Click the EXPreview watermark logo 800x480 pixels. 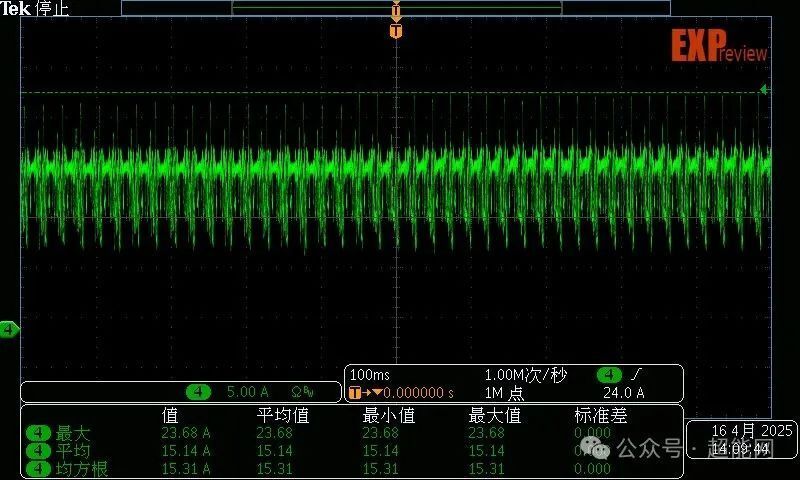click(x=718, y=47)
